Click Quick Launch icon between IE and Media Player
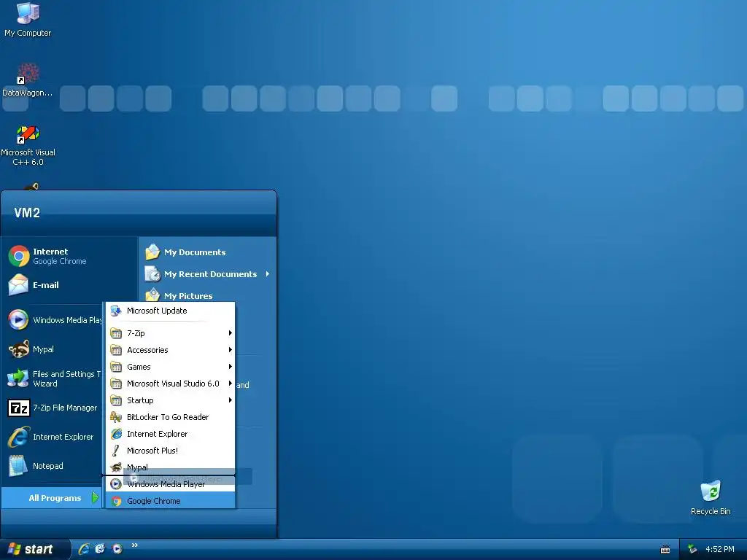Image resolution: width=747 pixels, height=560 pixels. (x=100, y=549)
